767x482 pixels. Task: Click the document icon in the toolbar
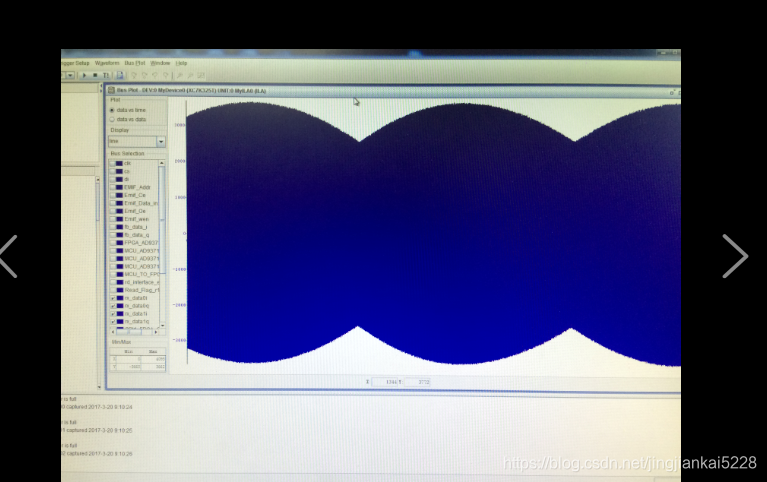pyautogui.click(x=120, y=75)
